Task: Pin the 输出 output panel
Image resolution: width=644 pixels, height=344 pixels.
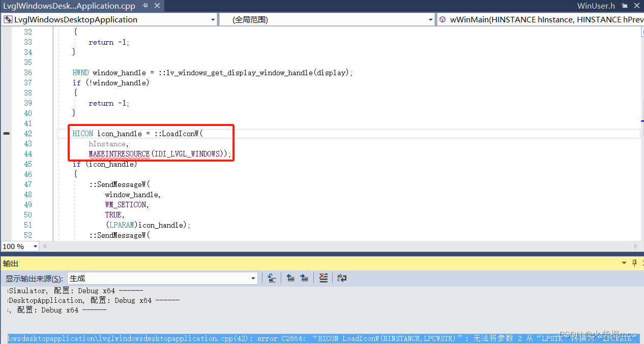Action: (634, 263)
